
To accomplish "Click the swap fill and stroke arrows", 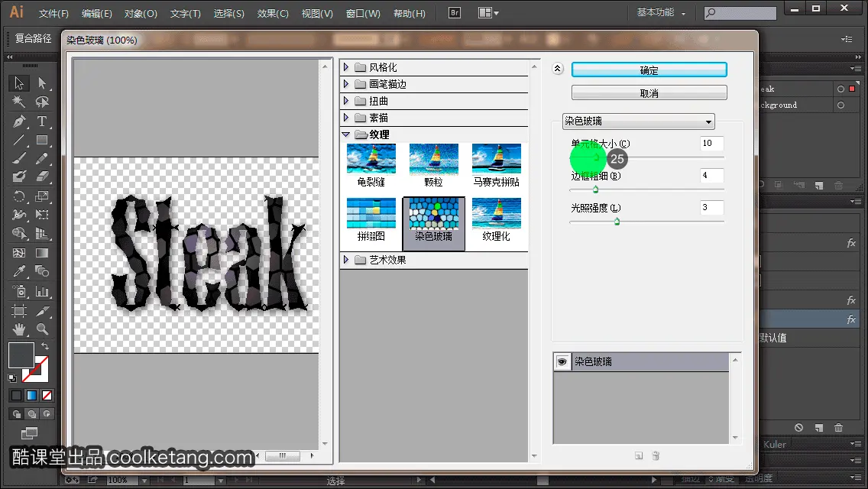I will (x=45, y=345).
